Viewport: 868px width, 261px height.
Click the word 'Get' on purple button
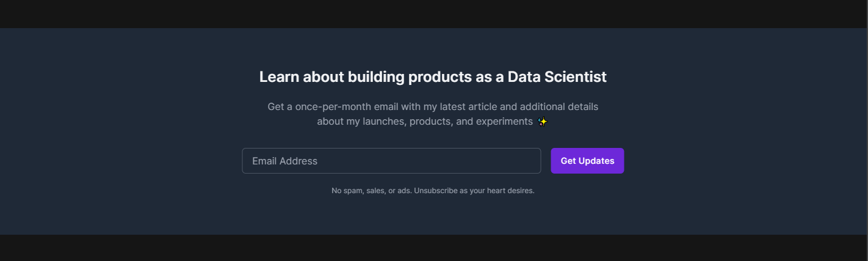pyautogui.click(x=568, y=161)
